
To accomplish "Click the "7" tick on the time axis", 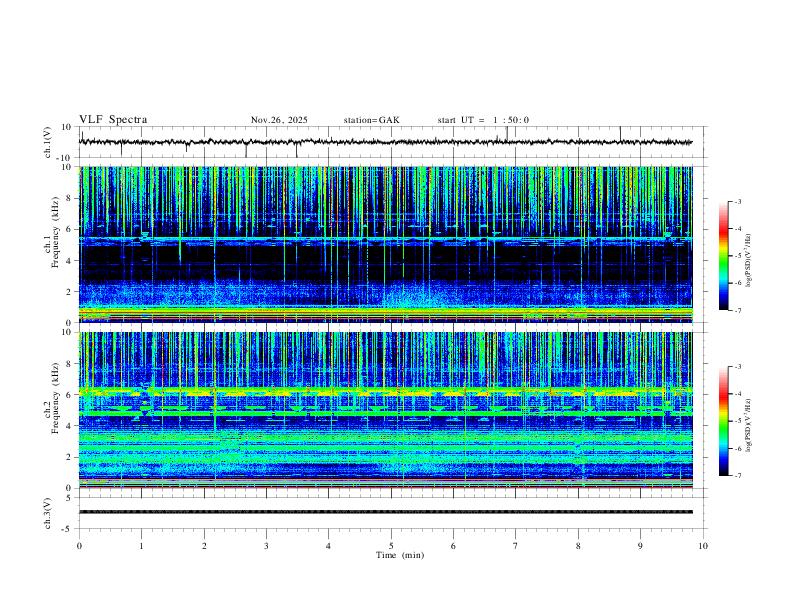I will (x=516, y=546).
